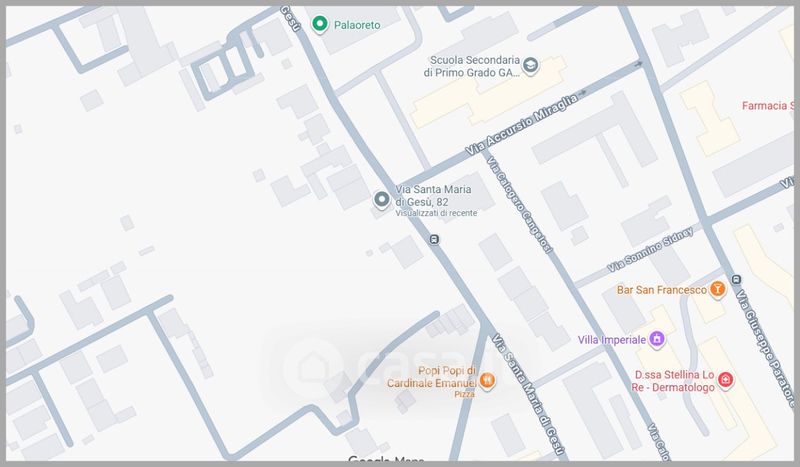Click the bus stop icon on Via Giuseppe Paratore
This screenshot has height=467, width=800.
click(736, 279)
